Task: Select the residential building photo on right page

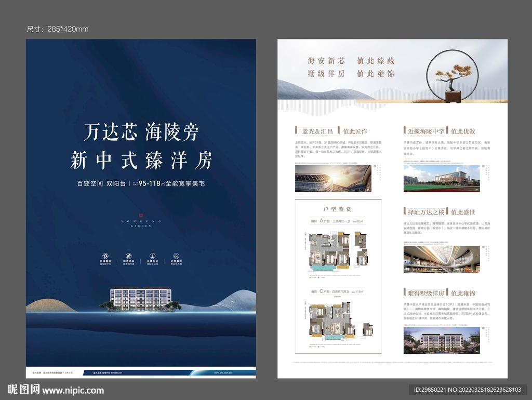Action: tap(442, 340)
